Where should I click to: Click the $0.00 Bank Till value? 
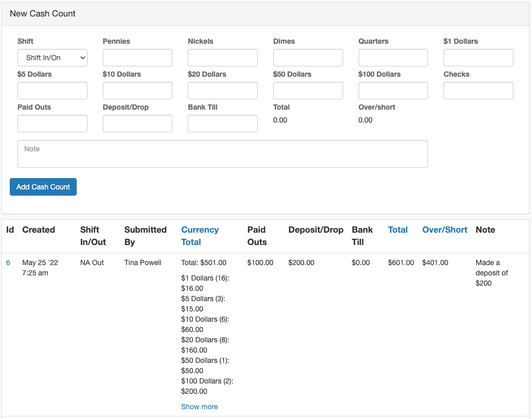coord(361,263)
